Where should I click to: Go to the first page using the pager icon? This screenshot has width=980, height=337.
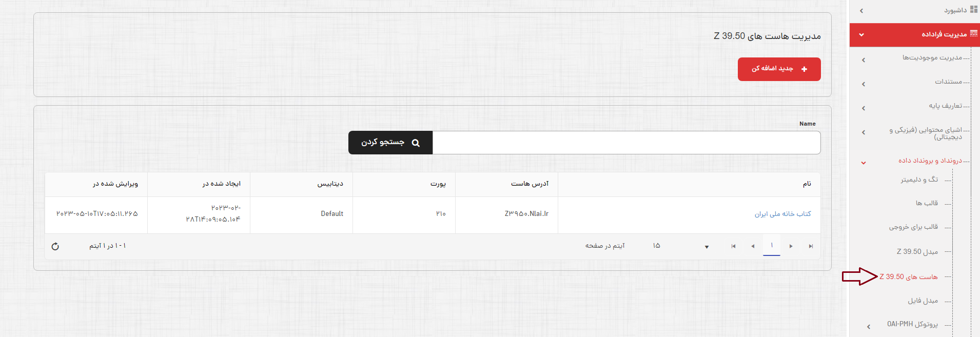(811, 247)
